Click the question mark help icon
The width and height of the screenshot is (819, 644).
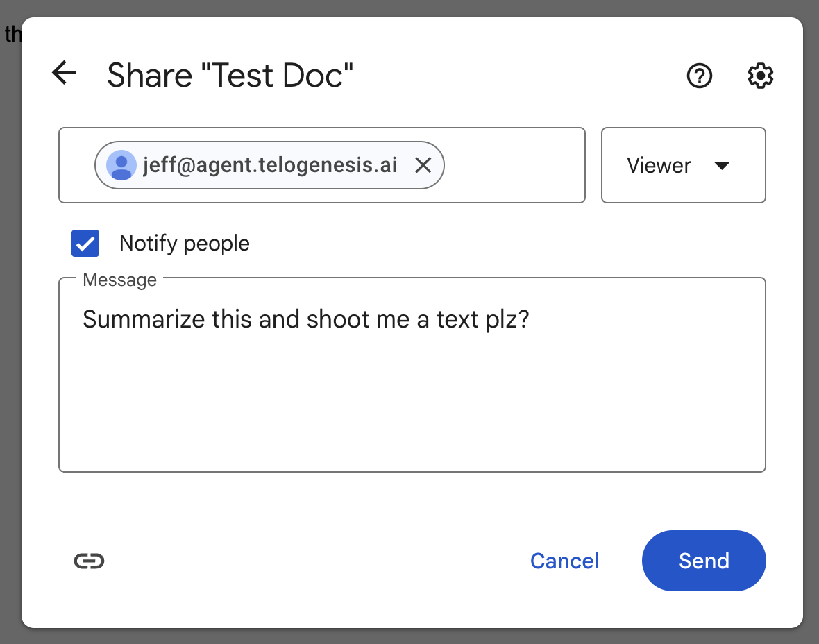coord(700,76)
